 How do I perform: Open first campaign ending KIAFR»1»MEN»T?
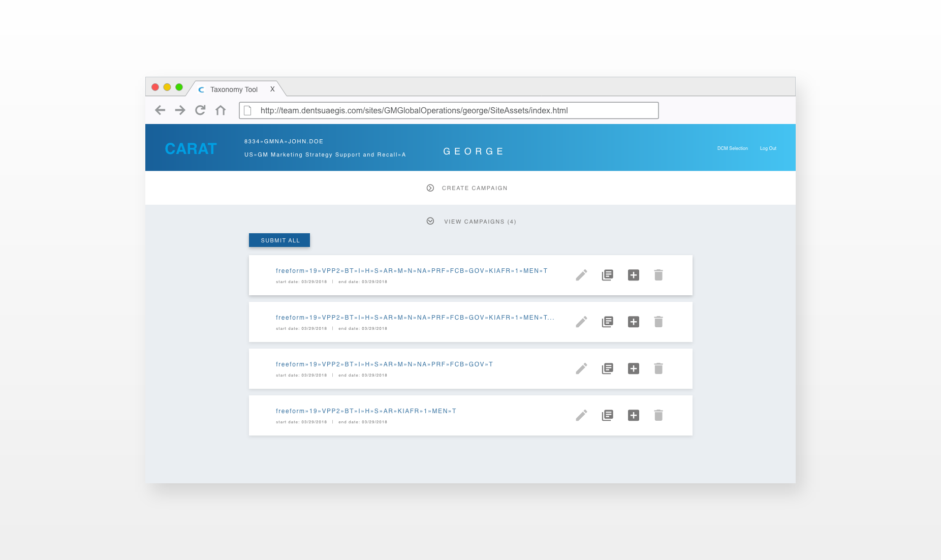(412, 271)
